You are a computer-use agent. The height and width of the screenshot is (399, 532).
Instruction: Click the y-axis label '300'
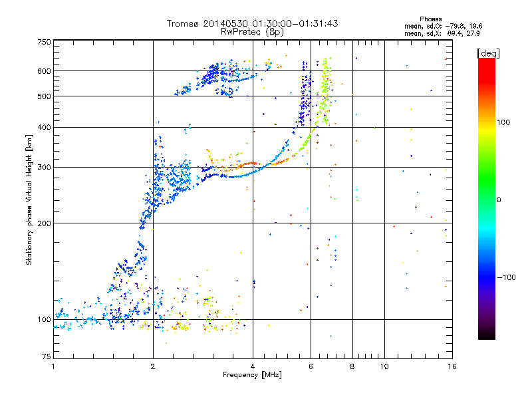tap(44, 168)
